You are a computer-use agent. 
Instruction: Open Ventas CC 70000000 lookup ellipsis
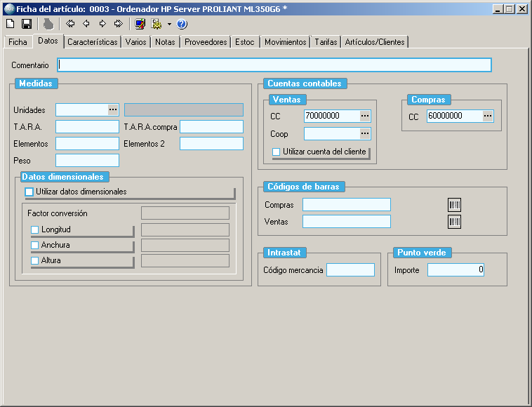tap(365, 116)
